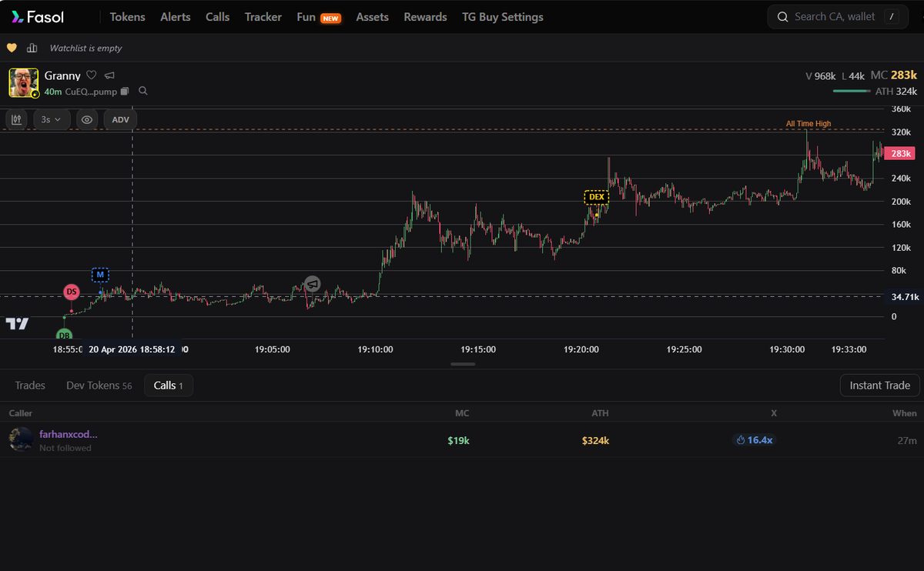The height and width of the screenshot is (571, 924).
Task: Click the X column header
Action: [x=774, y=413]
